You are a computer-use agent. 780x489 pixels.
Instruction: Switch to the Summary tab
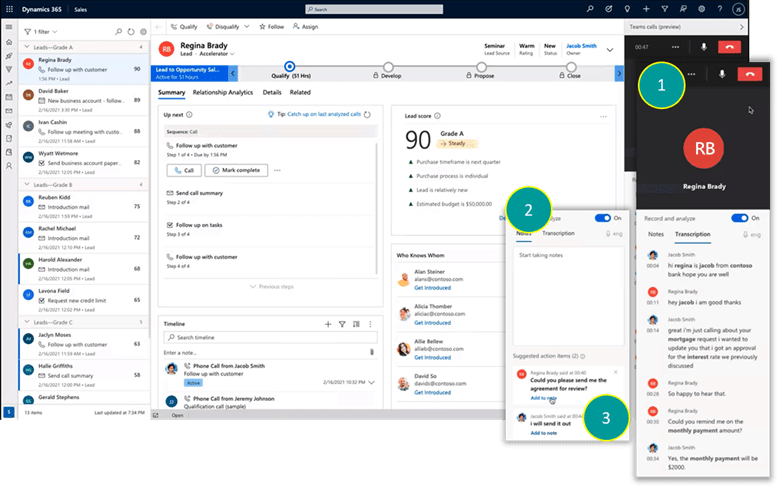click(x=172, y=93)
